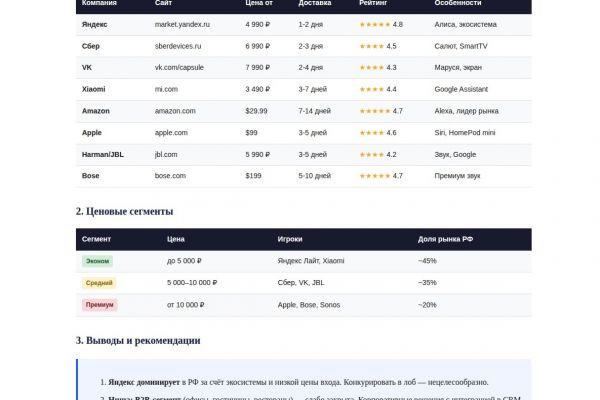The image size is (600, 400).
Task: Click the 6 990 ₽ price cell
Action: click(258, 46)
